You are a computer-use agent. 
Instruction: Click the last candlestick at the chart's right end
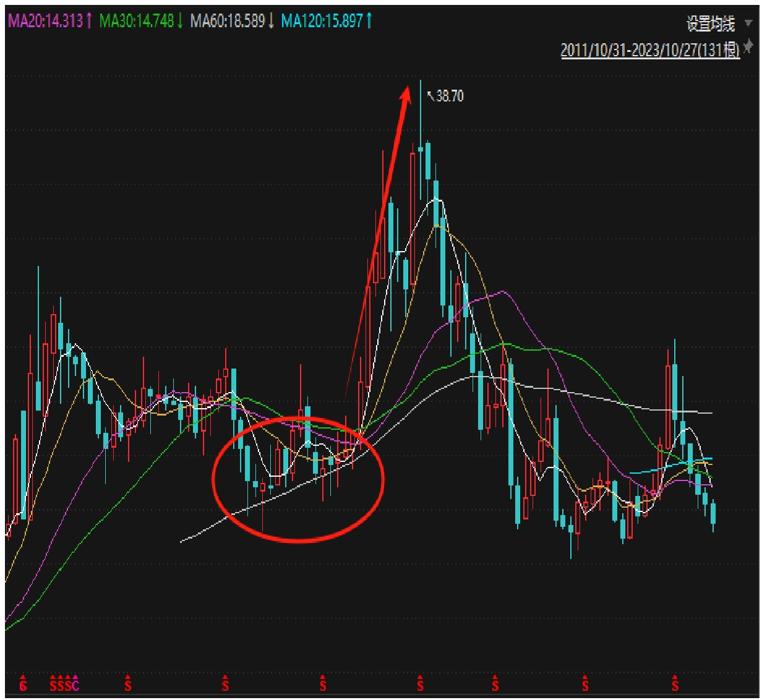point(713,513)
